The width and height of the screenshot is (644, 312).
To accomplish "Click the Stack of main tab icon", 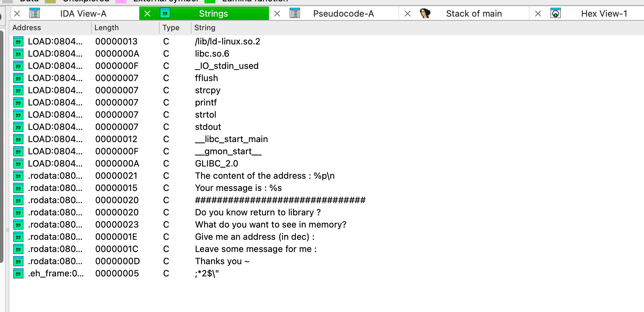I will tap(425, 14).
